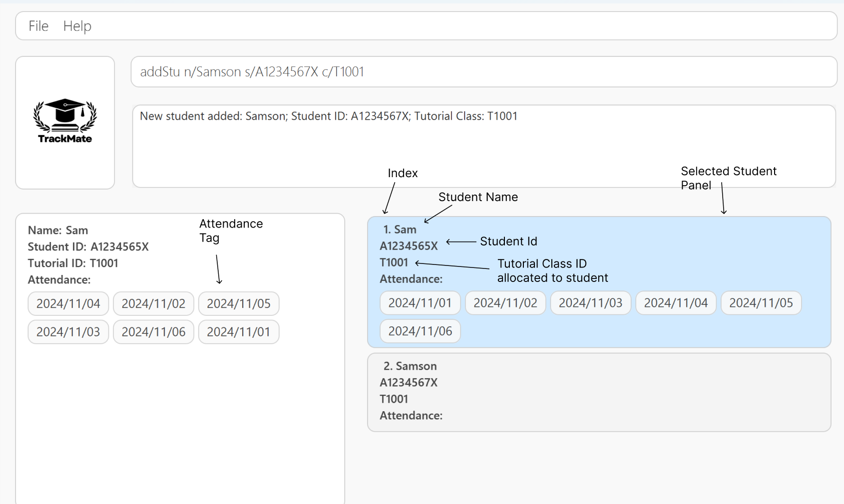The image size is (844, 504).
Task: Click 2024/11/04 tag in left details panel
Action: coord(68,304)
